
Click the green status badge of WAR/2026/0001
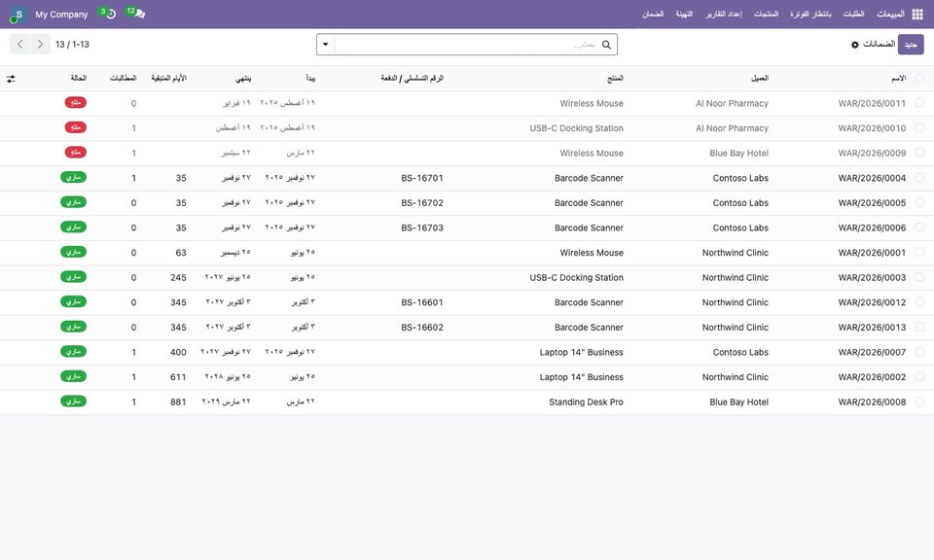(73, 253)
